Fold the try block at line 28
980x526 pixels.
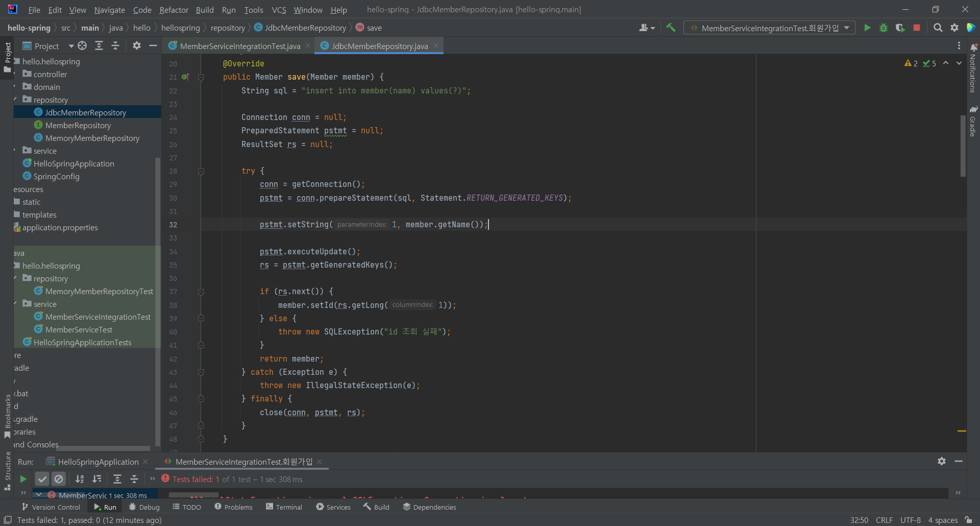(x=201, y=171)
